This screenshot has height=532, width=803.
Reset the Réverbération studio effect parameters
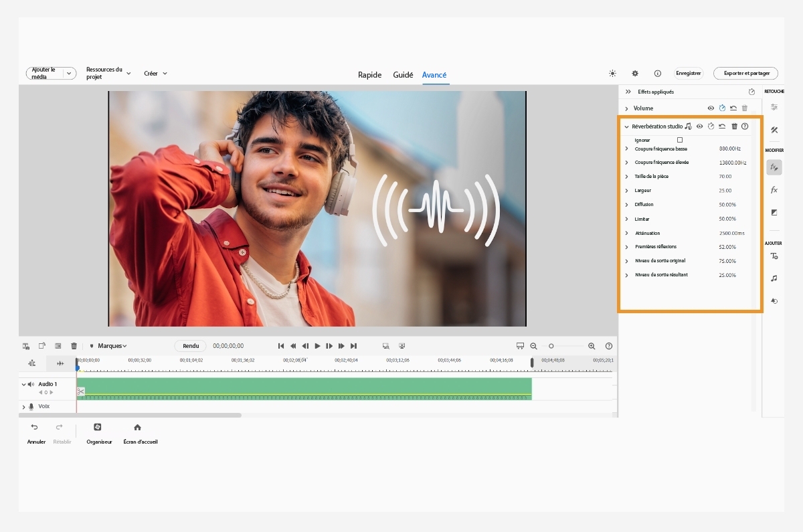pos(722,126)
